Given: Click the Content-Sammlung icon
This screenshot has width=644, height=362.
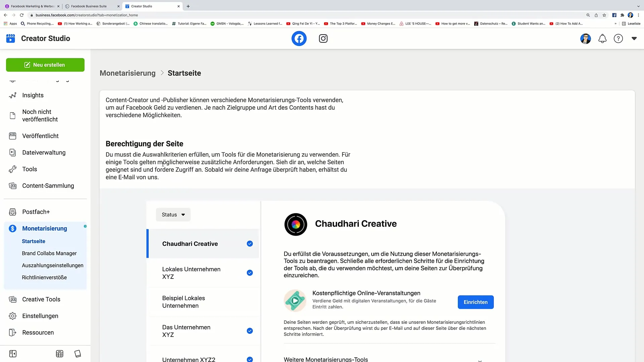Looking at the screenshot, I should (x=13, y=186).
